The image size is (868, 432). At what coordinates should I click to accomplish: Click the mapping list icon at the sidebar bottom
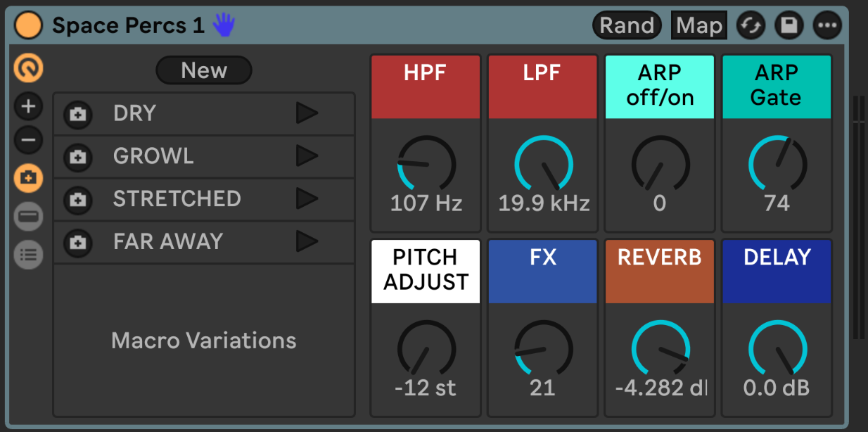point(28,253)
